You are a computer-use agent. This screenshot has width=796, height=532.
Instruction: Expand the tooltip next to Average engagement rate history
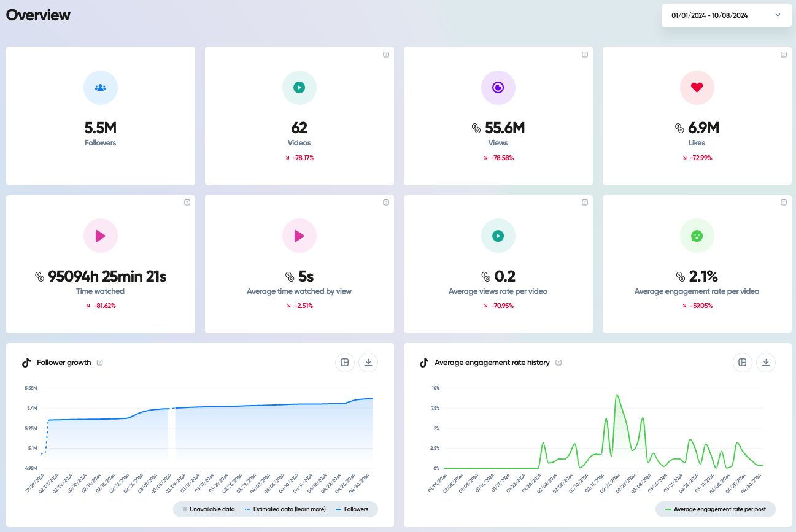click(x=557, y=363)
